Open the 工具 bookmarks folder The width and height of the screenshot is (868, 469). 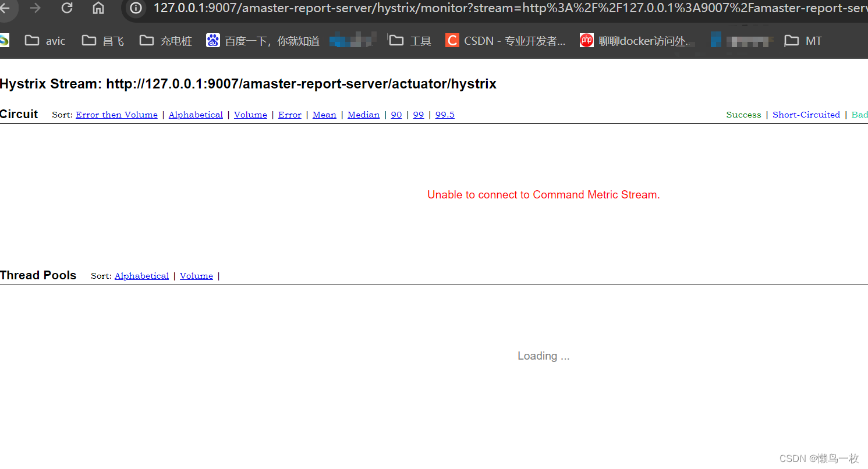point(409,40)
